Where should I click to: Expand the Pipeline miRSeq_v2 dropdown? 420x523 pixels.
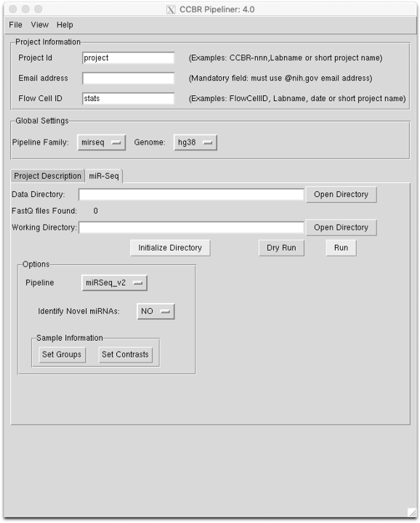[x=114, y=283]
